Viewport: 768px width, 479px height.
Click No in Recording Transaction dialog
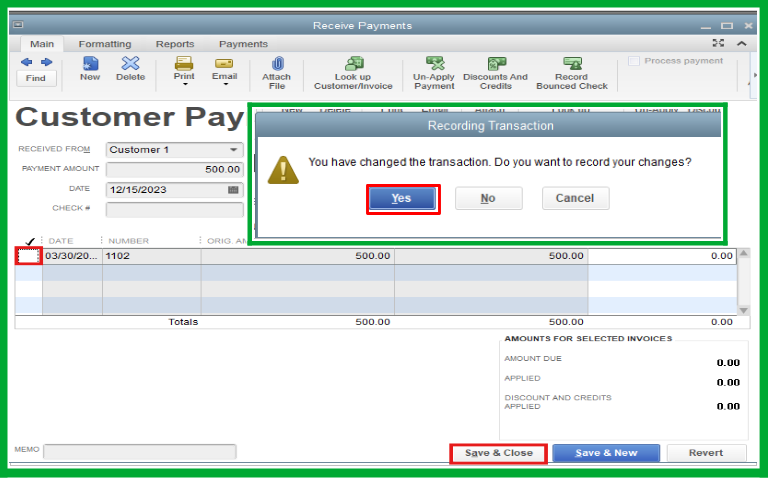(x=488, y=198)
